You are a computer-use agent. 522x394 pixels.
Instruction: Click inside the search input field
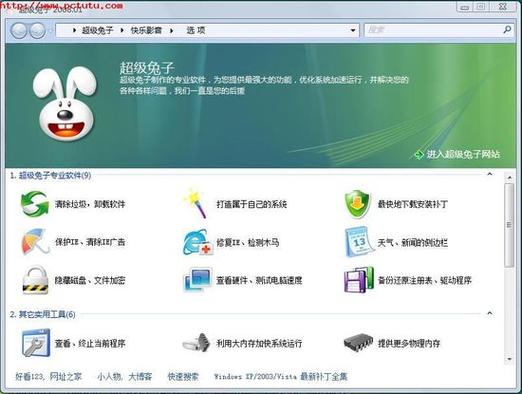coord(433,30)
